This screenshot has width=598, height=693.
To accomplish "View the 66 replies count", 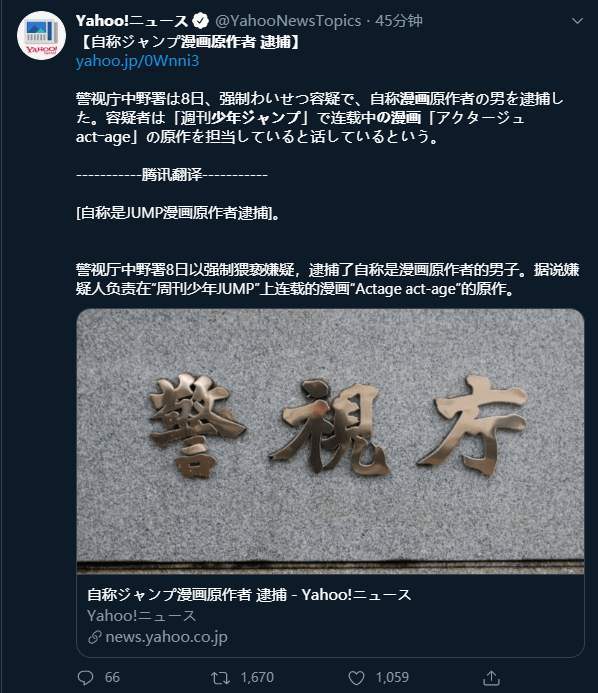I will [112, 677].
